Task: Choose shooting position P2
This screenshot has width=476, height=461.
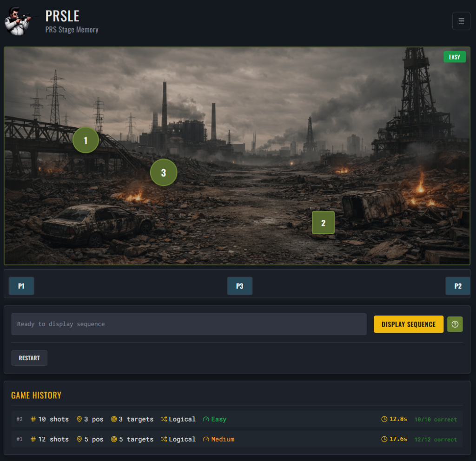Action: (x=457, y=286)
